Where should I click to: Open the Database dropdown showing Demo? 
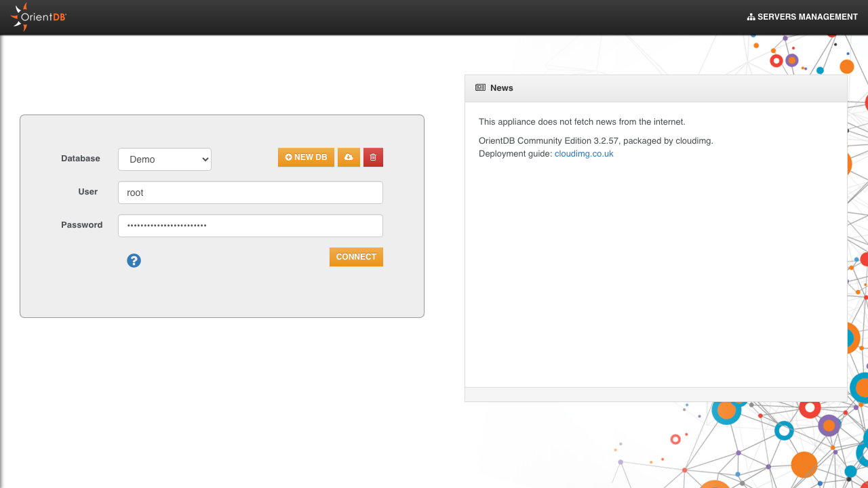(x=165, y=159)
